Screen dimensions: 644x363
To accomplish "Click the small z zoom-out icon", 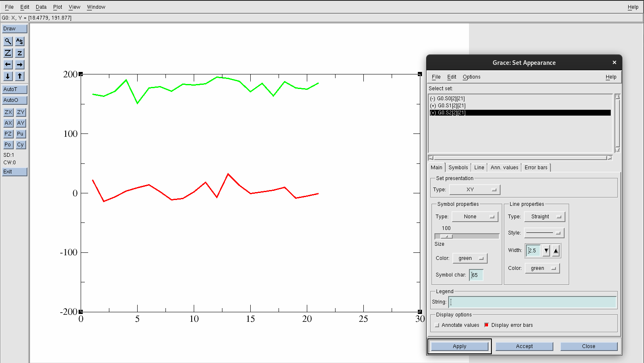I will (20, 53).
